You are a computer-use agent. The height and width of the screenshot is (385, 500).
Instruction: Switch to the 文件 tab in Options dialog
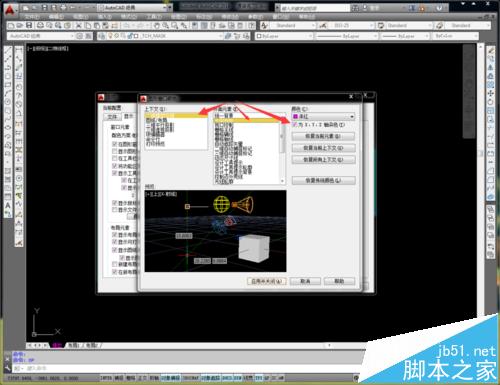pos(112,117)
